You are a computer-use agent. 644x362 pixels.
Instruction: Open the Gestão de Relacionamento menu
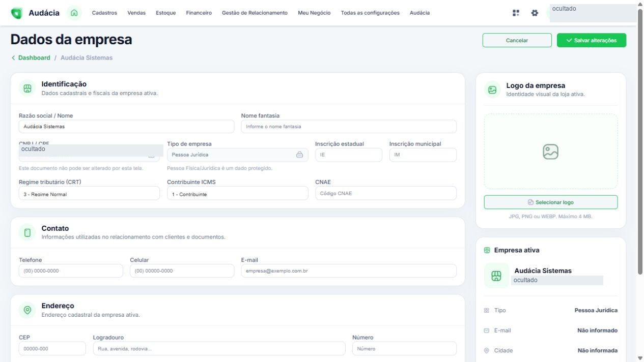(x=255, y=13)
